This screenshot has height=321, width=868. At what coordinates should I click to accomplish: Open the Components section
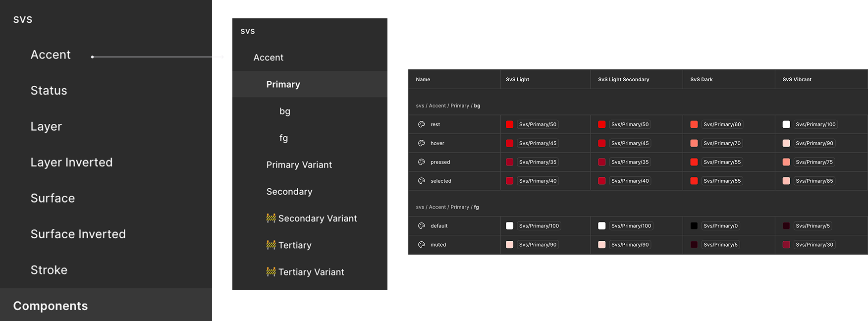click(x=106, y=306)
